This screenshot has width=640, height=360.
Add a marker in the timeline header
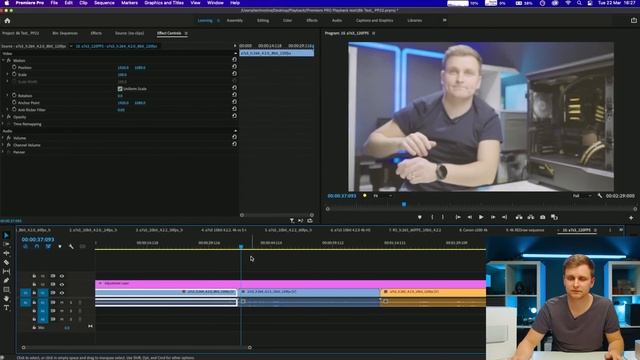coord(60,247)
